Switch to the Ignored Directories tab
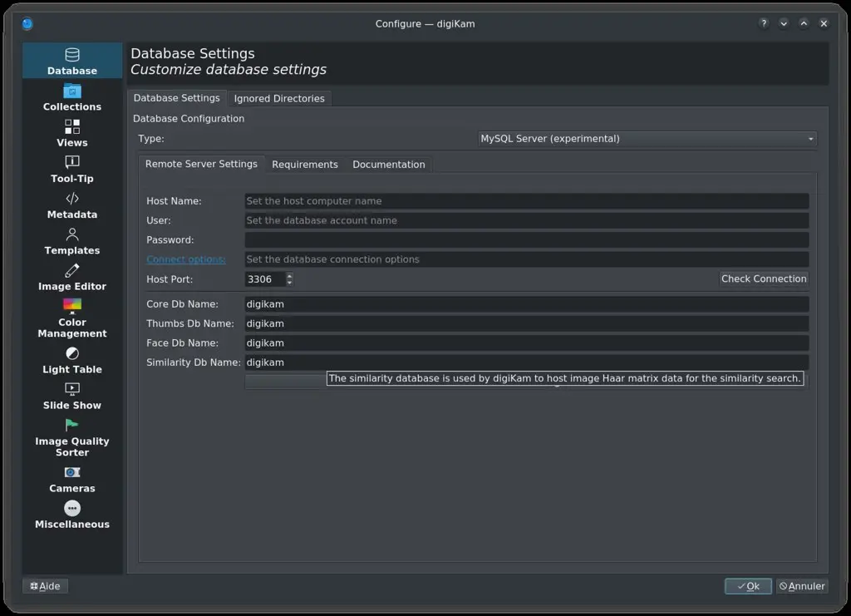851x616 pixels. [279, 97]
